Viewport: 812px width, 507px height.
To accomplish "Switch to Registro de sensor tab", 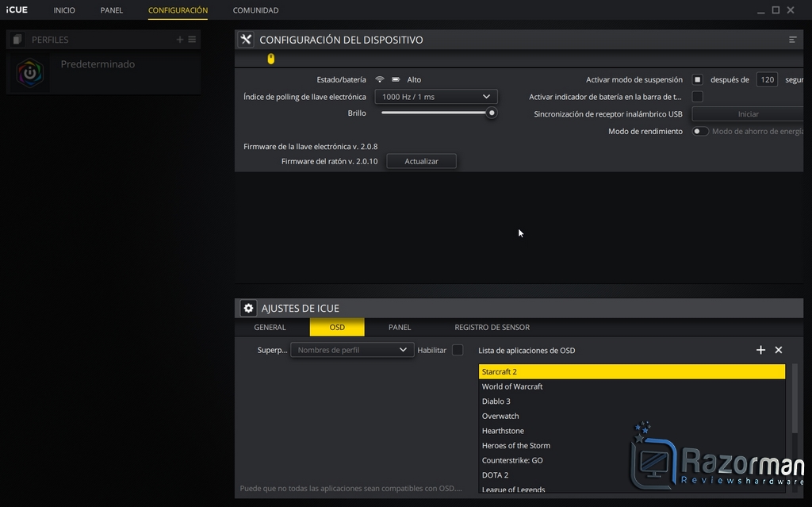I will (492, 327).
